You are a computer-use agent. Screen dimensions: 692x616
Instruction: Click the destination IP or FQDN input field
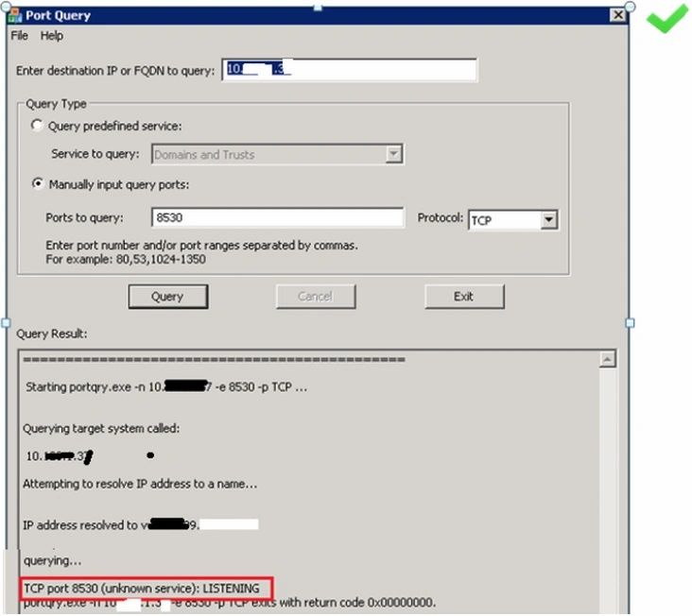pyautogui.click(x=349, y=70)
